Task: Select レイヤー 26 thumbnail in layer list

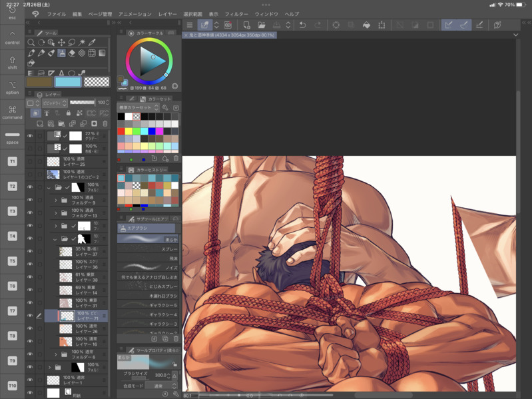Action: 66,329
